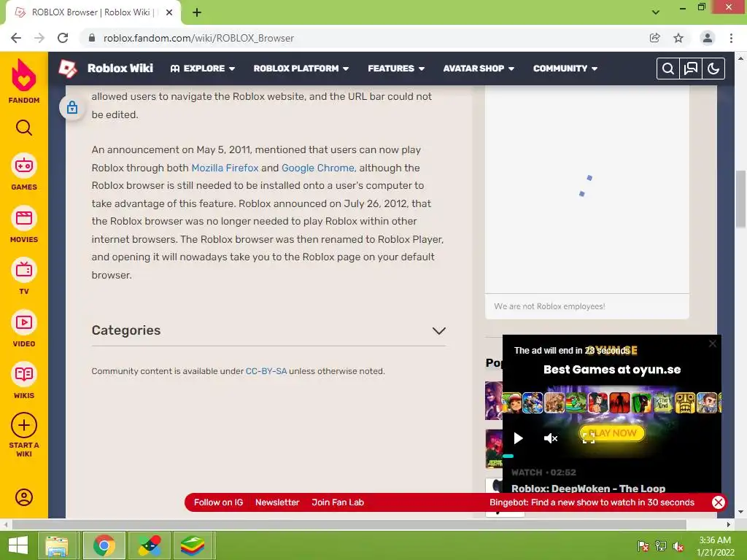This screenshot has width=747, height=560.
Task: Open the Mozilla Firefox link
Action: [x=225, y=168]
